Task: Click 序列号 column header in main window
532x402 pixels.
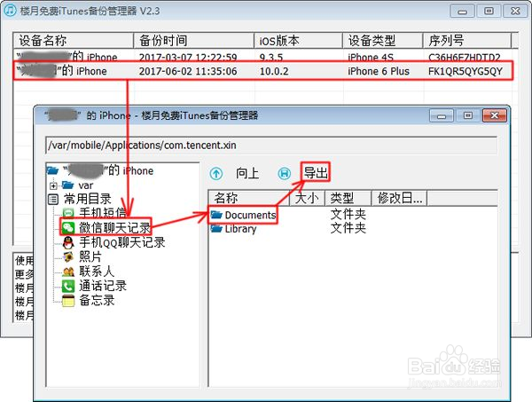Action: click(x=467, y=41)
